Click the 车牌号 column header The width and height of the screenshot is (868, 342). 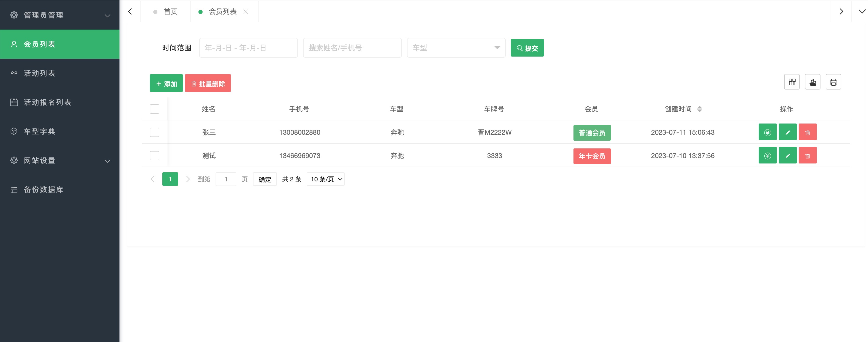coord(494,109)
